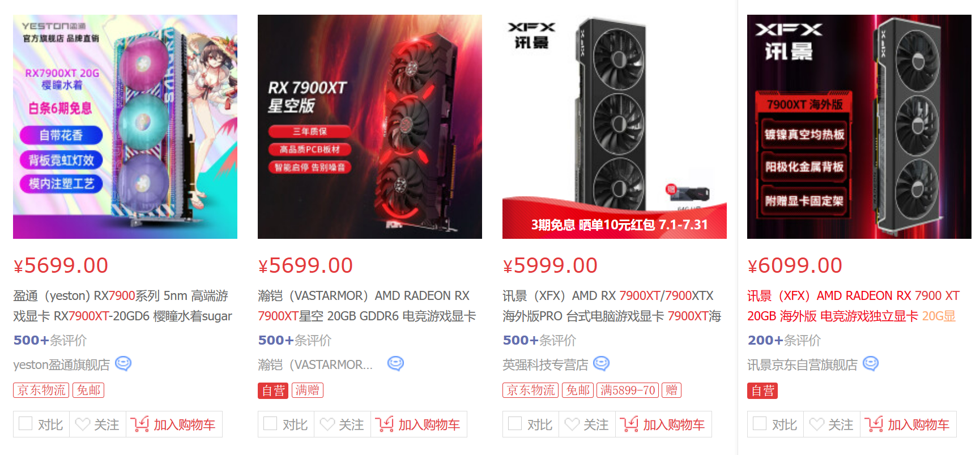
Task: Follow the VASTARMOR 星空 card with heart
Action: coord(327,424)
